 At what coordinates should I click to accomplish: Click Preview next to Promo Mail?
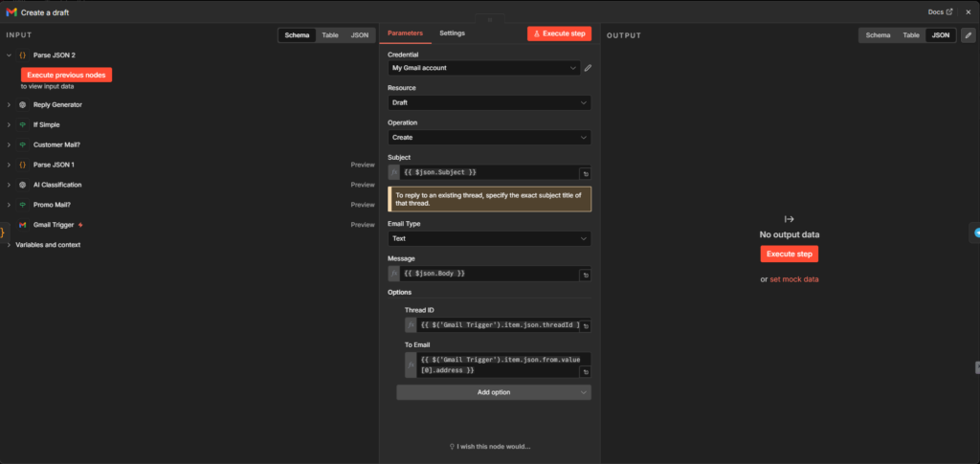(363, 205)
